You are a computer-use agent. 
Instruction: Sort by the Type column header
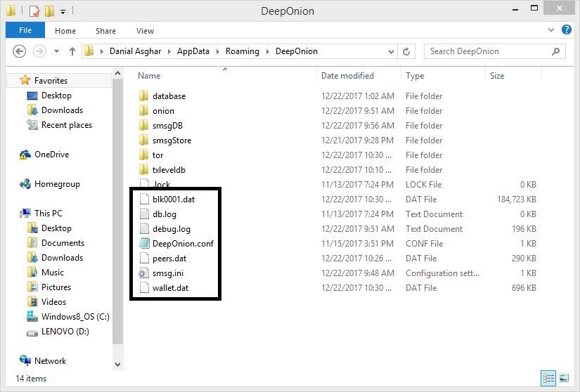[415, 76]
